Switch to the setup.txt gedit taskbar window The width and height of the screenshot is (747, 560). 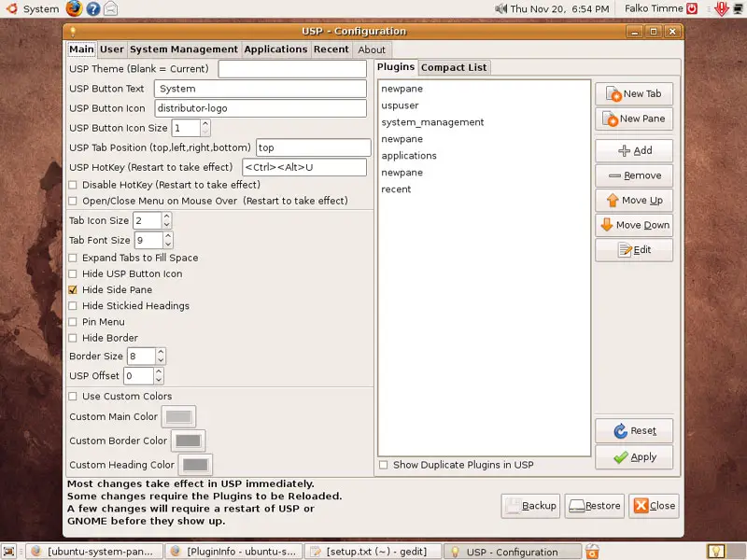tap(373, 552)
